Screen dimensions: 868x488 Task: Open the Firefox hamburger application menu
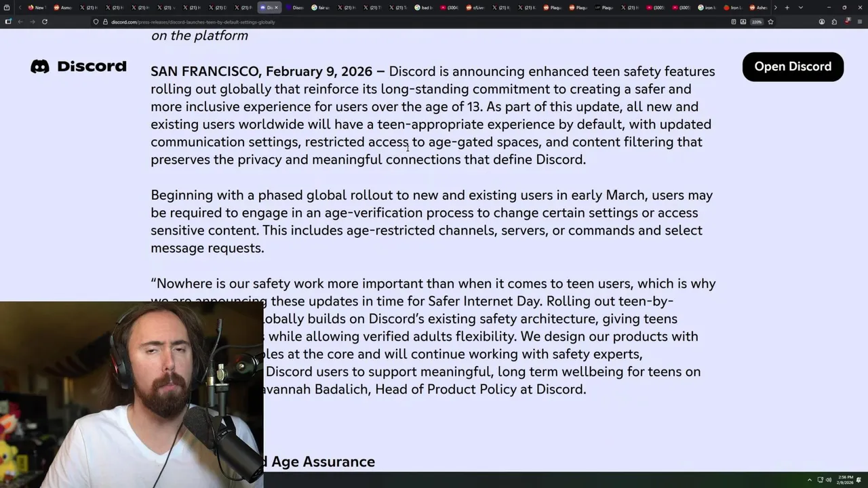pyautogui.click(x=860, y=22)
